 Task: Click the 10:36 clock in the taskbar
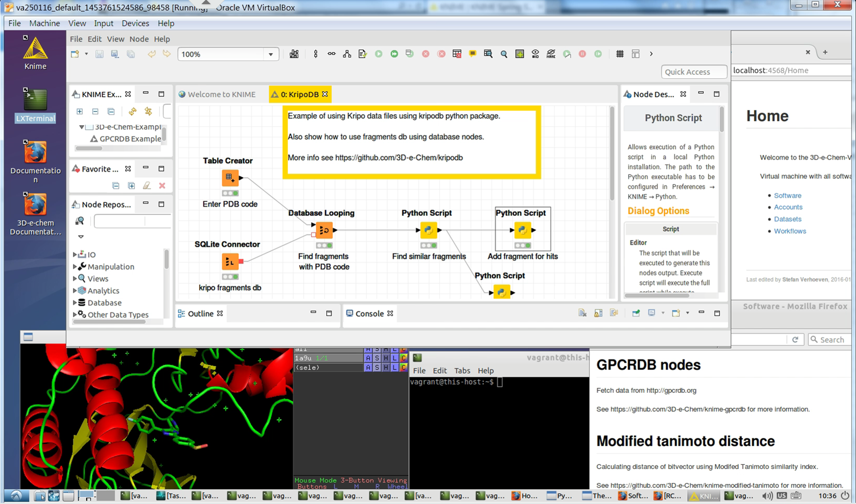click(x=827, y=496)
